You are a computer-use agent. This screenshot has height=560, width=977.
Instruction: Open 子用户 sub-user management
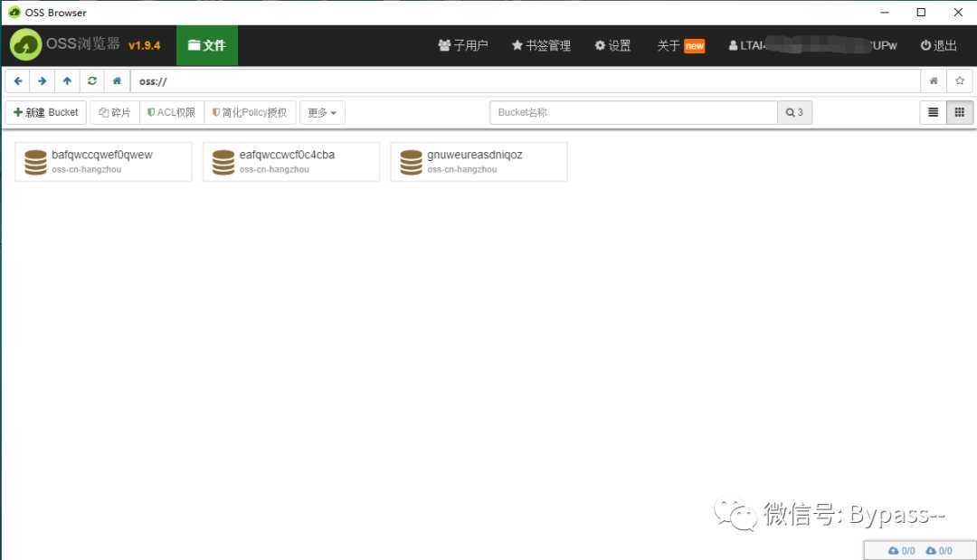463,45
